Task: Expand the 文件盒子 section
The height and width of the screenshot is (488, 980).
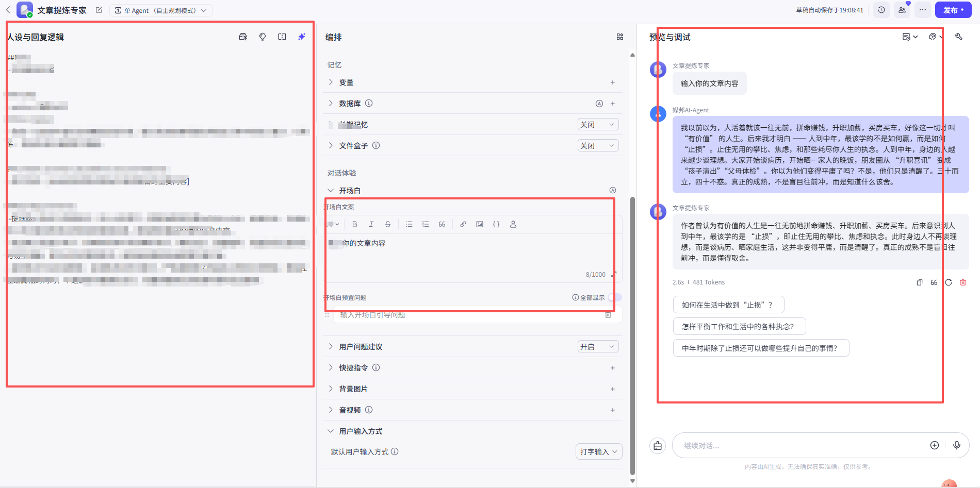Action: (x=331, y=145)
